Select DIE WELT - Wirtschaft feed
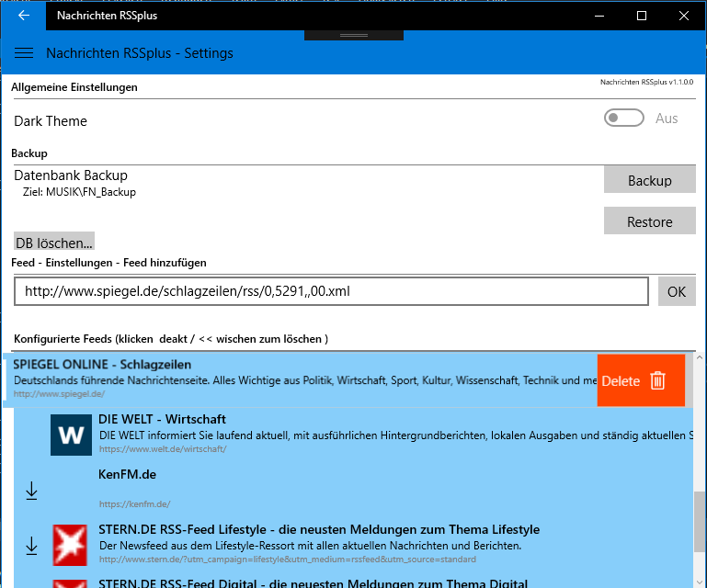The image size is (707, 588). pos(353,435)
